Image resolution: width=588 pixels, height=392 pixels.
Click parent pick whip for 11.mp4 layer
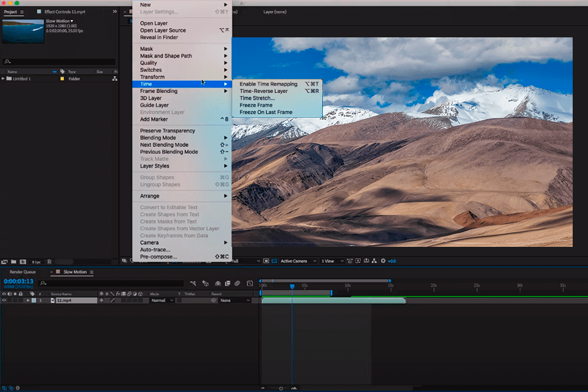(214, 301)
